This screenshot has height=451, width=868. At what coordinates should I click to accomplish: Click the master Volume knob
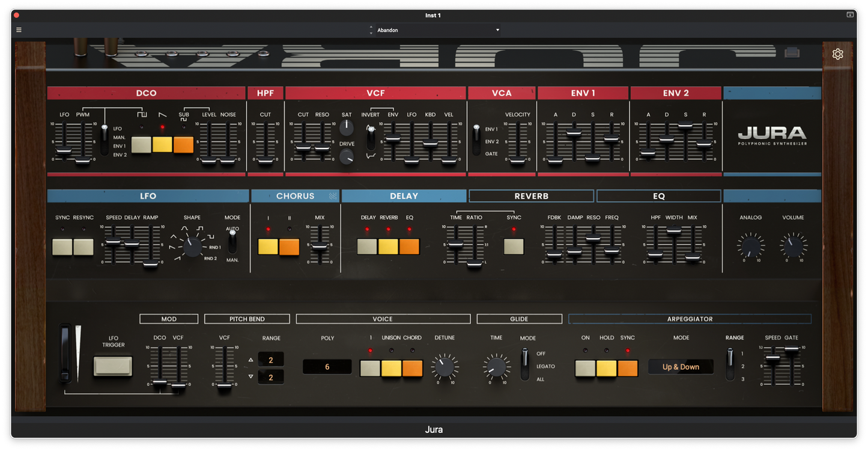click(793, 245)
